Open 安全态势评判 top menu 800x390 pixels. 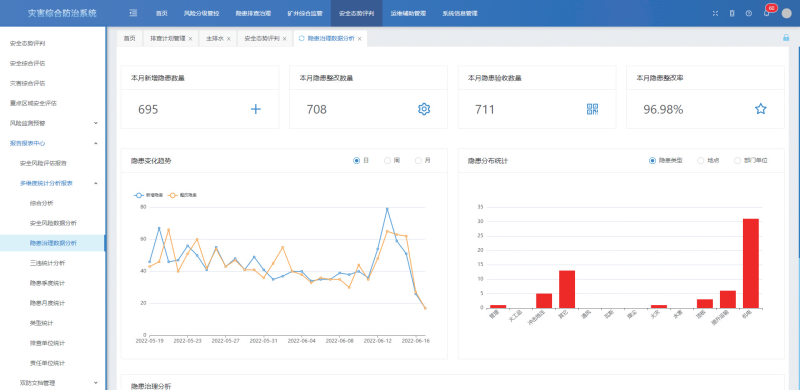[356, 13]
